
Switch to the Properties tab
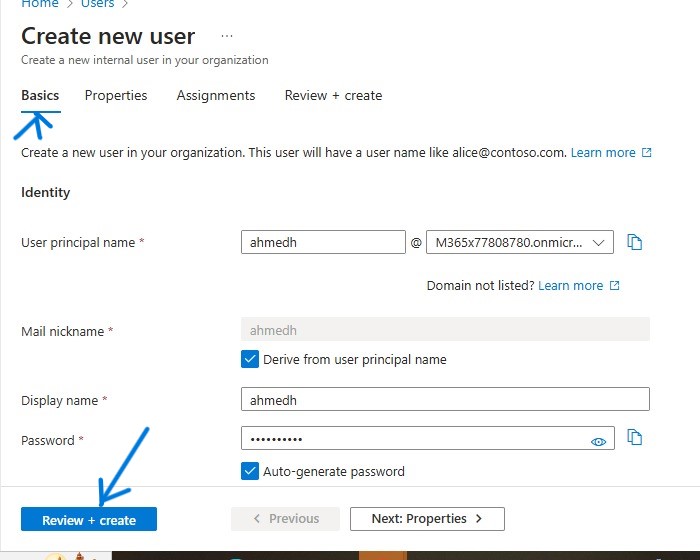pos(116,96)
